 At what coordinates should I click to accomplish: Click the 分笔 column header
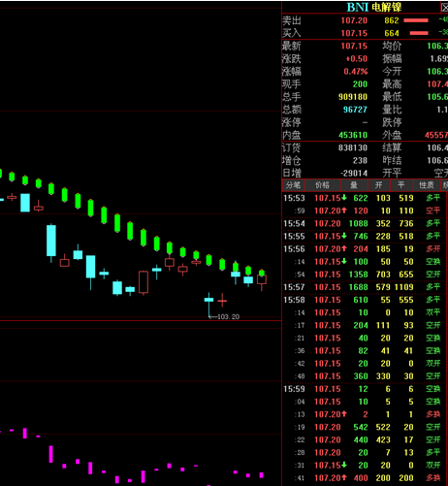(294, 185)
